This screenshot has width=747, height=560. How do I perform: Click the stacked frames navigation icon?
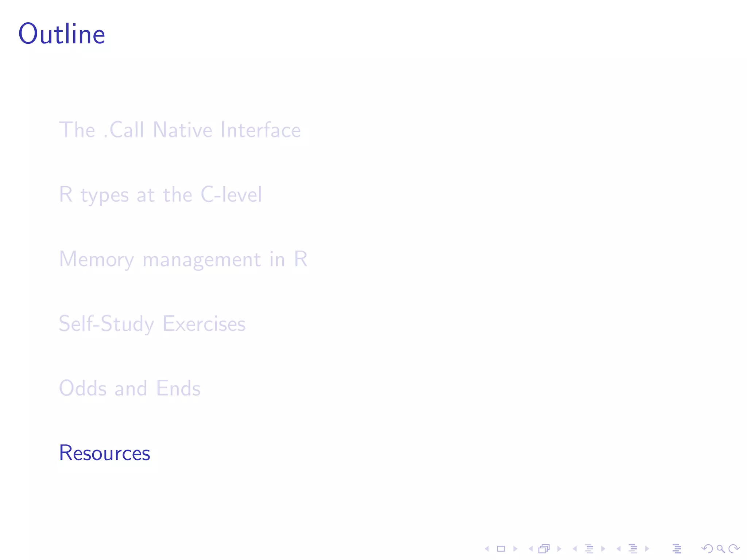pos(544,549)
